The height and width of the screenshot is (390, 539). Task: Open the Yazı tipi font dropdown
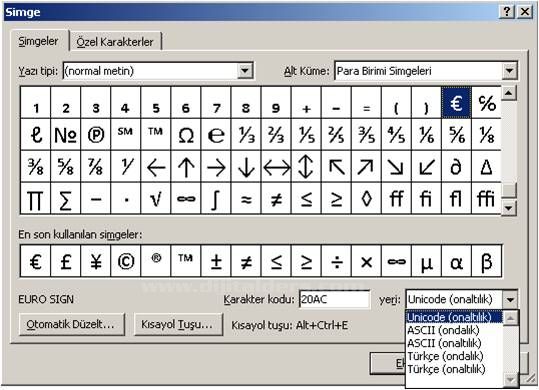point(245,71)
